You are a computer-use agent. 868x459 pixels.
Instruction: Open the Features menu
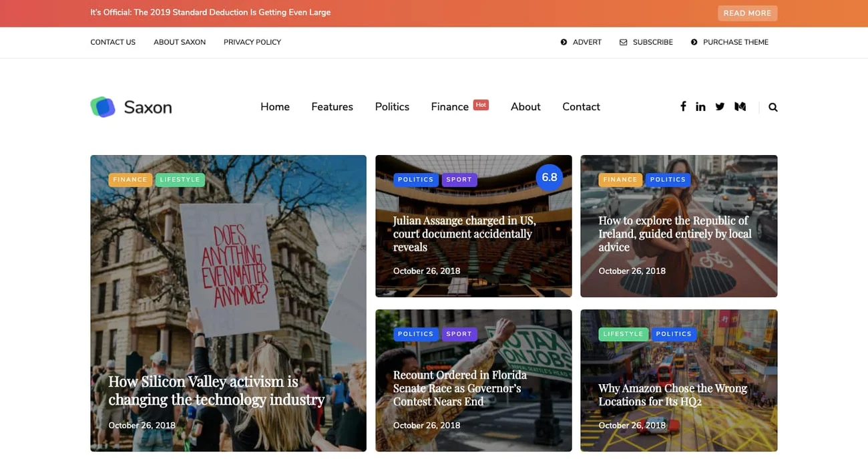[332, 107]
